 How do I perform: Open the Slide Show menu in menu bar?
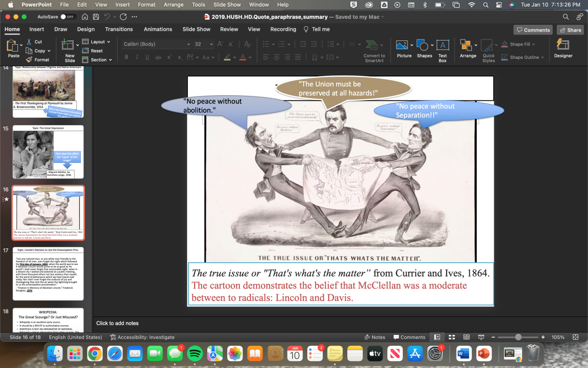pos(227,5)
